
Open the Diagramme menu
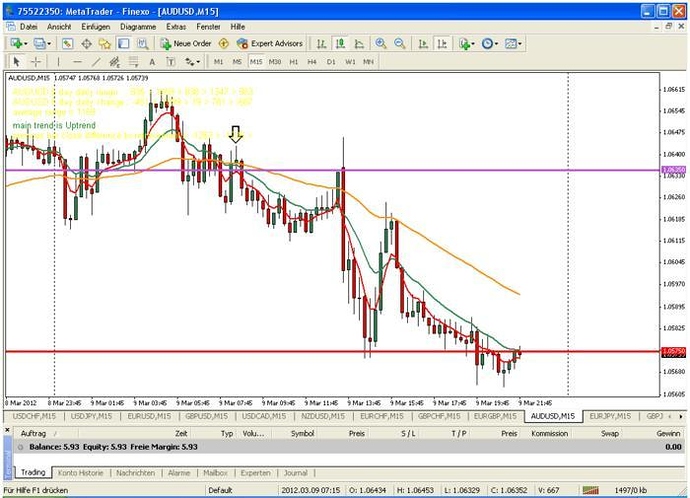[138, 27]
